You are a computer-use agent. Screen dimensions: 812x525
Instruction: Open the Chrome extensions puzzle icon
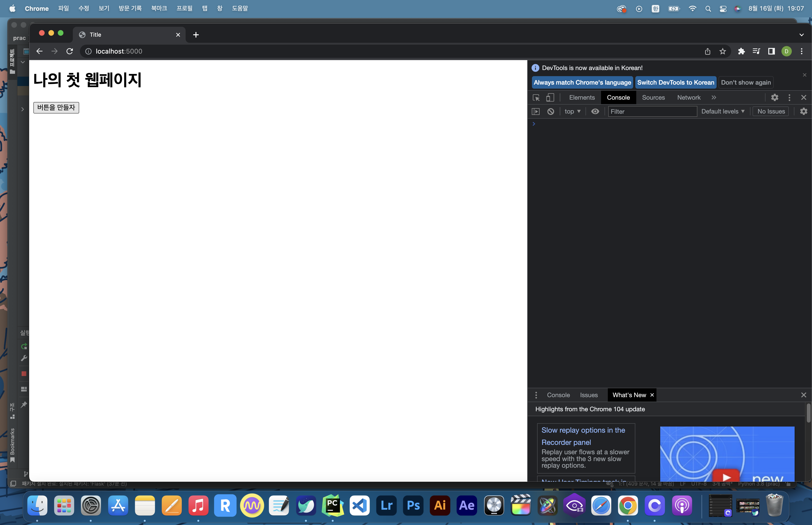(x=741, y=51)
